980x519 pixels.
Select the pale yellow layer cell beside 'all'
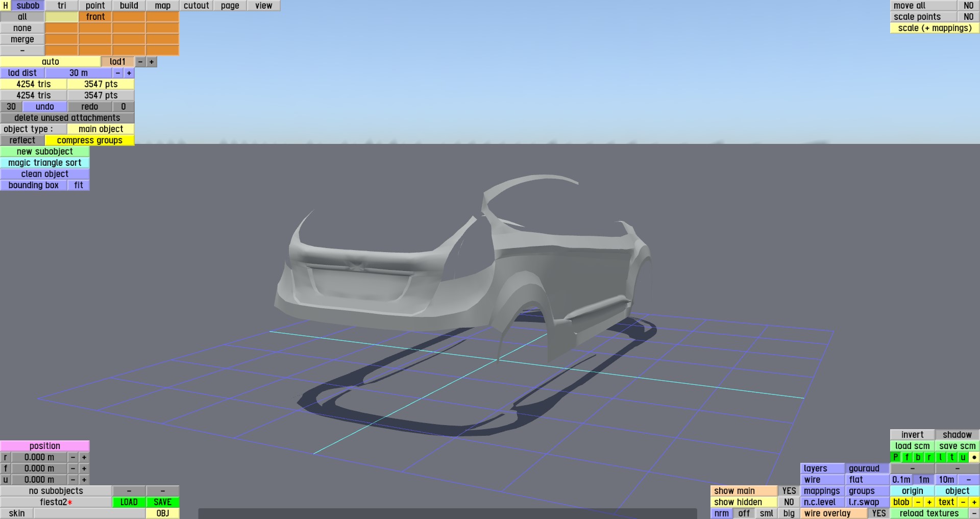62,17
